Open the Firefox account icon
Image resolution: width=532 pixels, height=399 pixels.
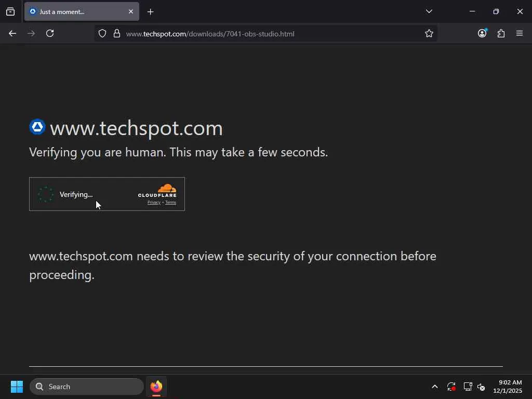click(482, 33)
